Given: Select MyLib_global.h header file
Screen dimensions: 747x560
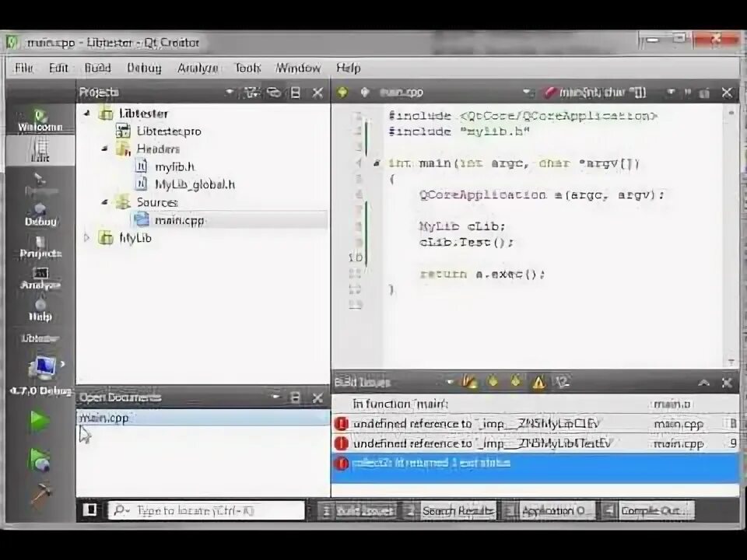Looking at the screenshot, I should pos(195,184).
